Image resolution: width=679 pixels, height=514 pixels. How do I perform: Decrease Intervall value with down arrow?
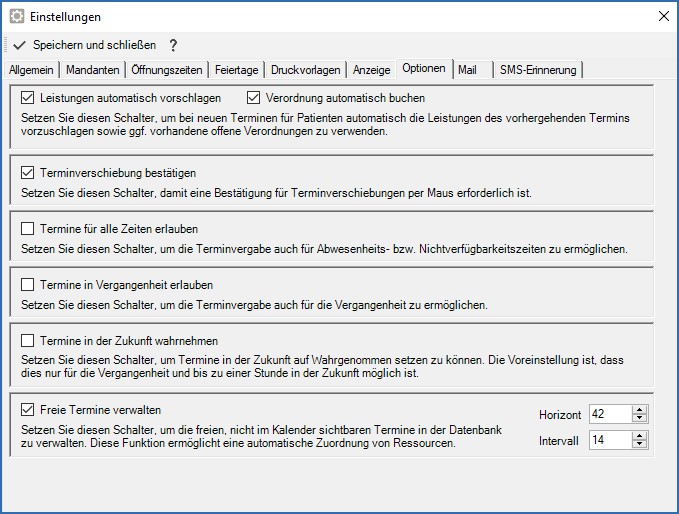tap(640, 444)
